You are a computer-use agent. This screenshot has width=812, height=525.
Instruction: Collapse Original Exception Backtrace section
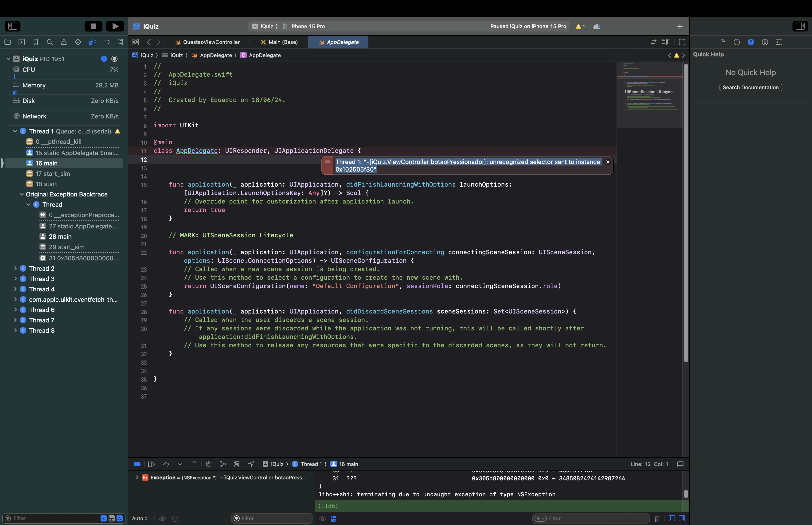21,194
